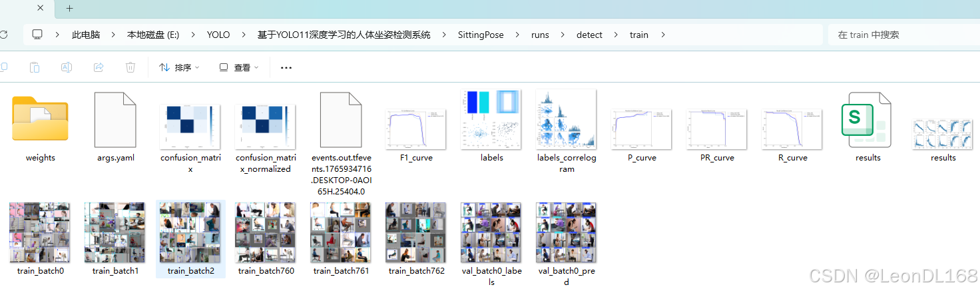Screen dimensions: 980x293
Task: Click the refresh button beside address bar
Action: 5,35
